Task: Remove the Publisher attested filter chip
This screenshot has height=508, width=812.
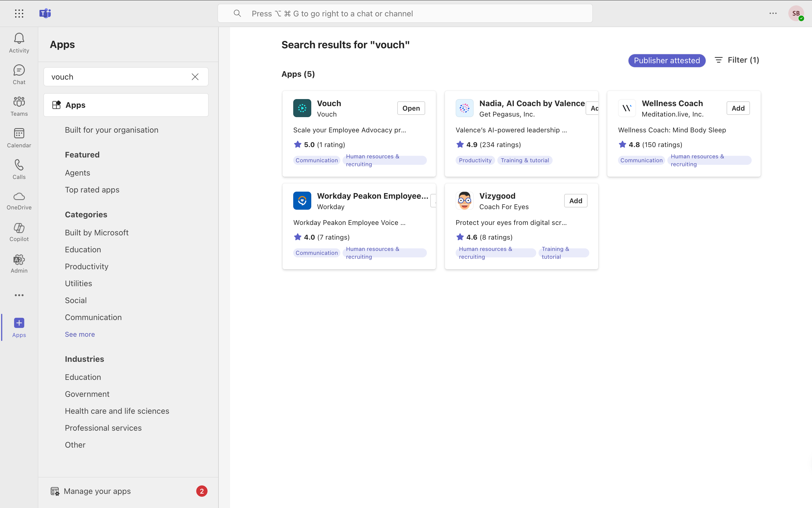Action: coord(667,60)
